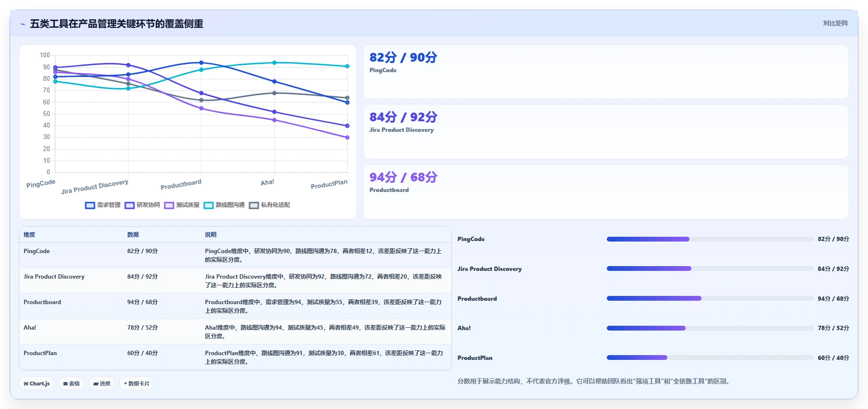Toggle the 研发协同 legend series
This screenshot has width=868, height=409.
coord(142,205)
